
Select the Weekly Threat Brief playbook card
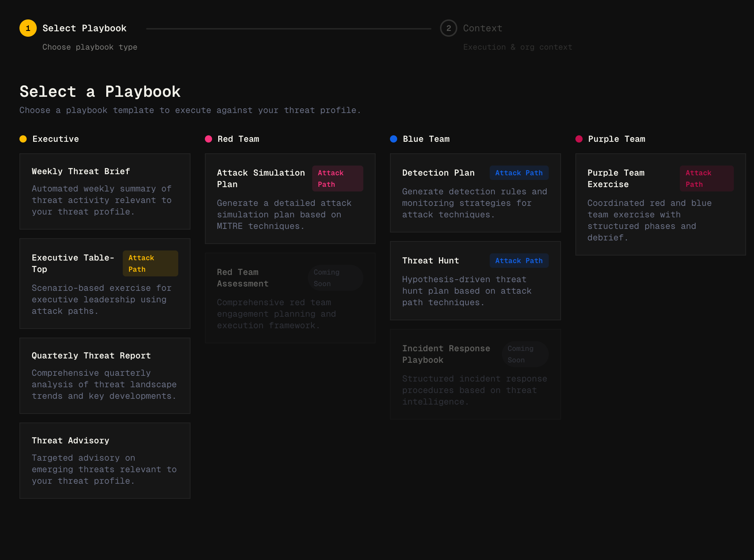click(105, 191)
